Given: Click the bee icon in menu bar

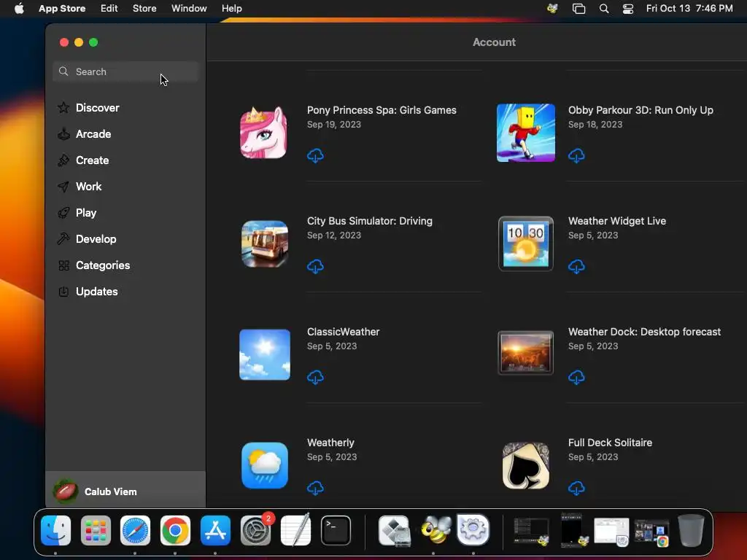Looking at the screenshot, I should [x=553, y=8].
